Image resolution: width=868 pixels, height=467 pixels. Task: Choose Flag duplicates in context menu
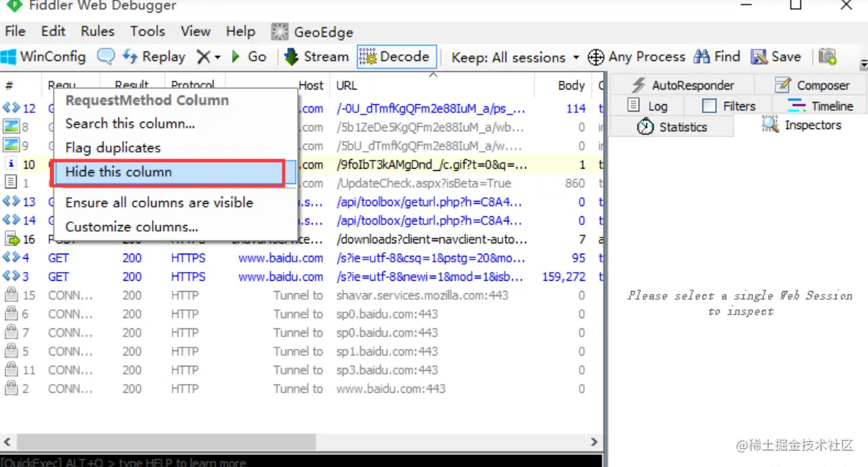[x=113, y=148]
